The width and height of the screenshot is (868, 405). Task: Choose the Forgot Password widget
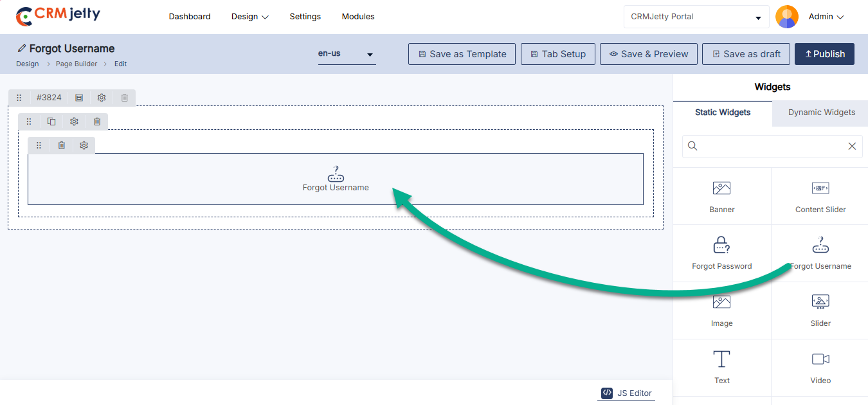(x=721, y=253)
